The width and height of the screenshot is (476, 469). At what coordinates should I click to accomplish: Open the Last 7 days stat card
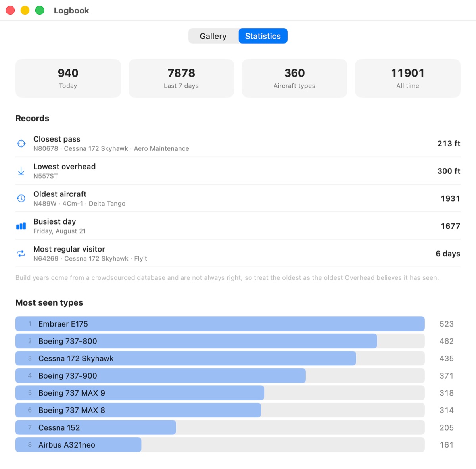coord(181,78)
